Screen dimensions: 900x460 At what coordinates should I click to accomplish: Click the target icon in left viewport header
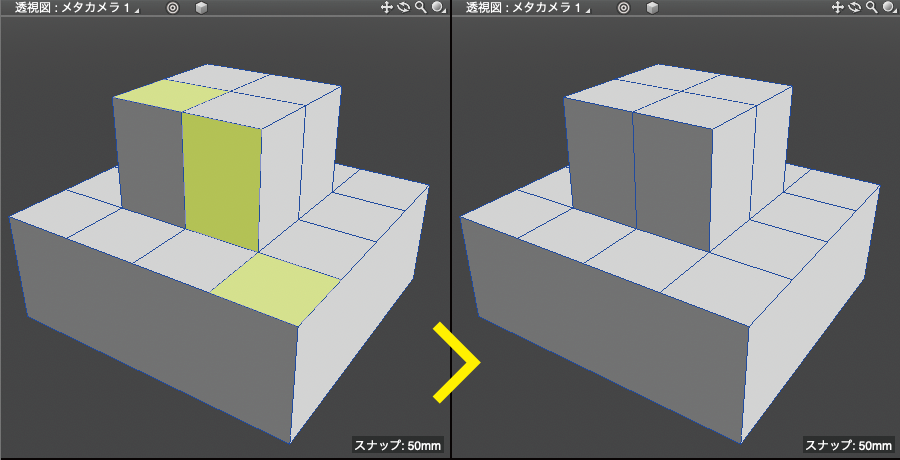(172, 7)
